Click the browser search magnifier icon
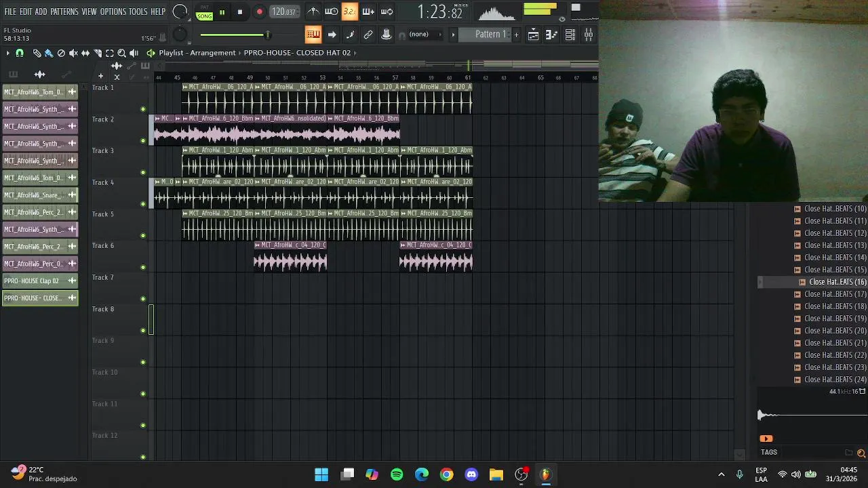 pyautogui.click(x=861, y=453)
